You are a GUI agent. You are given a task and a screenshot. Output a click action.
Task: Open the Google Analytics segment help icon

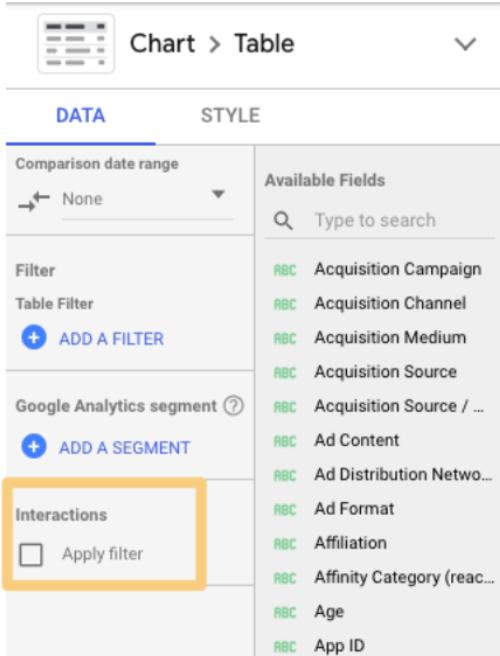click(233, 405)
